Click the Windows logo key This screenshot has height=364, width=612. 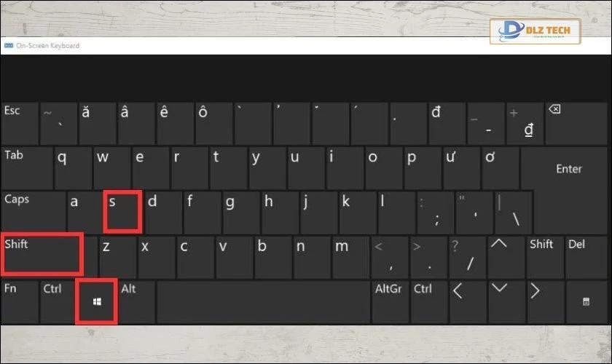pyautogui.click(x=97, y=301)
